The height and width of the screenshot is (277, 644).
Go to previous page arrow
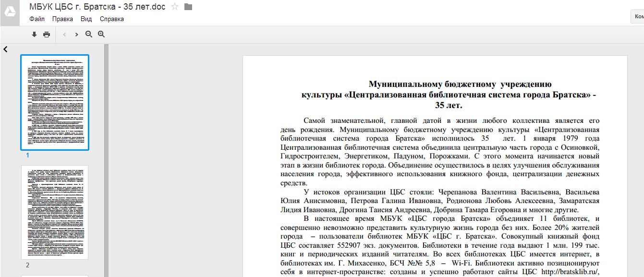(x=64, y=34)
